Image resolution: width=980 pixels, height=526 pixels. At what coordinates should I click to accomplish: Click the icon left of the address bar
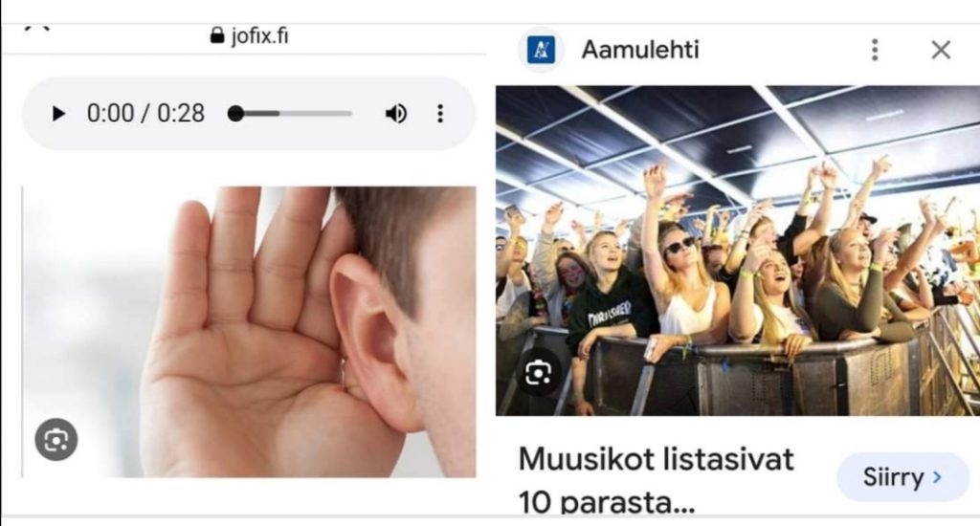pyautogui.click(x=37, y=28)
